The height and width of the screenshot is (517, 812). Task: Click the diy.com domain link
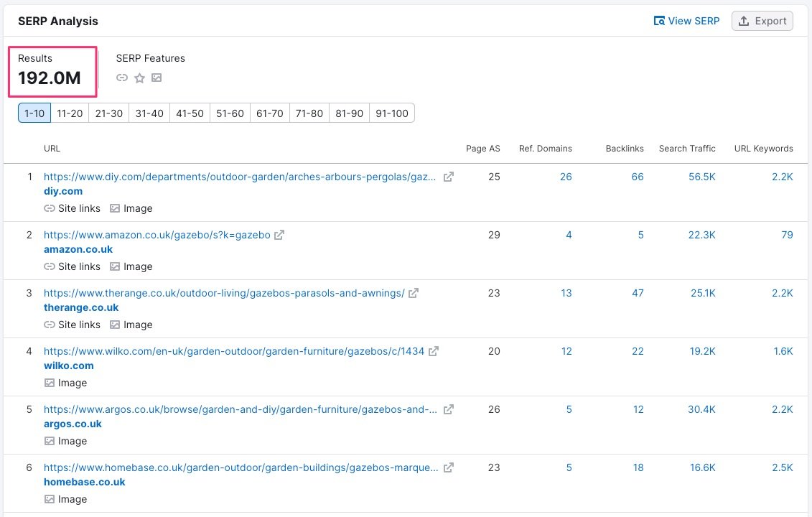pos(63,191)
